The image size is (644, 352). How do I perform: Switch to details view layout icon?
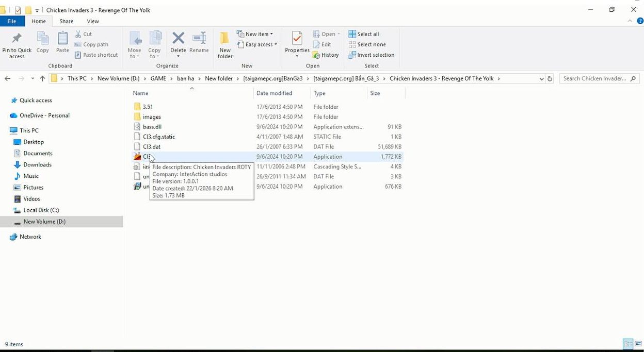[x=628, y=344]
